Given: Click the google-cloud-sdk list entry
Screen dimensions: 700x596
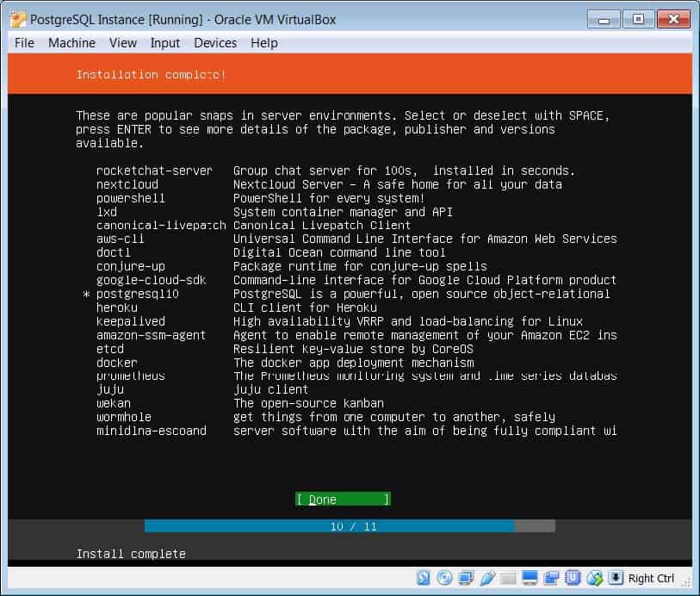Looking at the screenshot, I should click(x=151, y=280).
